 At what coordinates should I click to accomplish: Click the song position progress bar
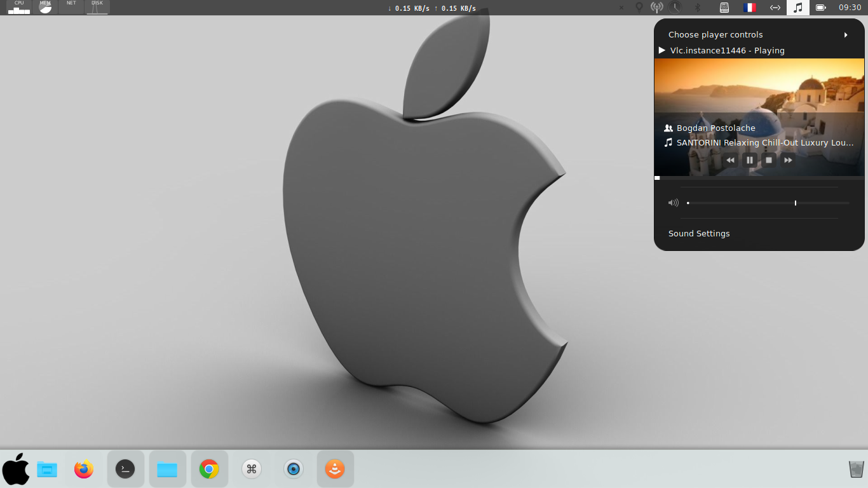click(759, 178)
